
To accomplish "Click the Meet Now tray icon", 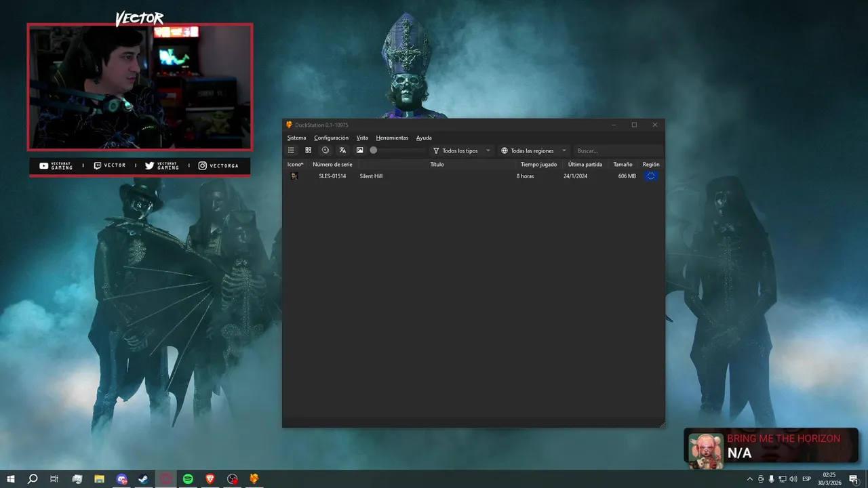I will (x=761, y=479).
